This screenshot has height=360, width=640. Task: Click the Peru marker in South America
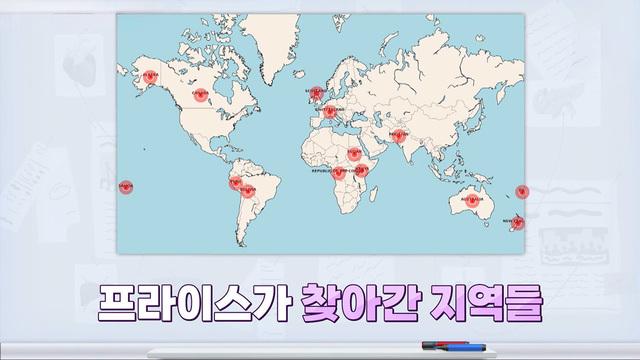pyautogui.click(x=236, y=183)
